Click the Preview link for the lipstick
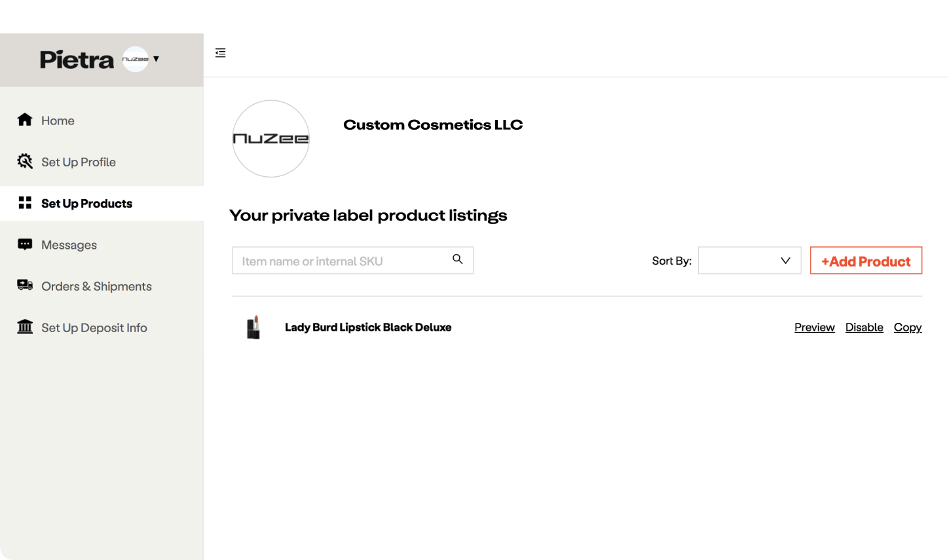949x560 pixels. 814,327
